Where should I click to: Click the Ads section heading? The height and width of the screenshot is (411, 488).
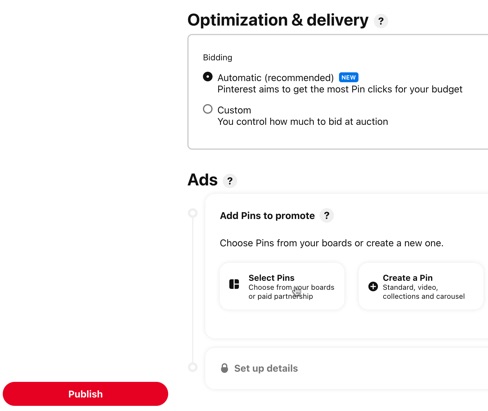click(202, 180)
